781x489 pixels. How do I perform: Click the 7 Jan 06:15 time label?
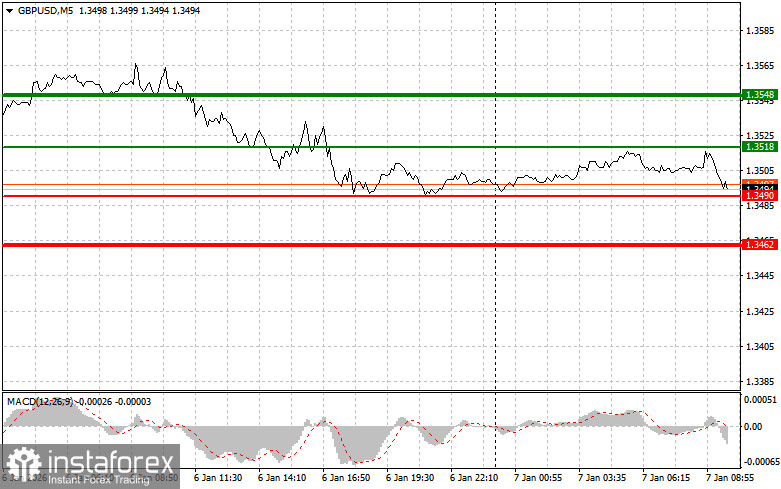click(666, 478)
